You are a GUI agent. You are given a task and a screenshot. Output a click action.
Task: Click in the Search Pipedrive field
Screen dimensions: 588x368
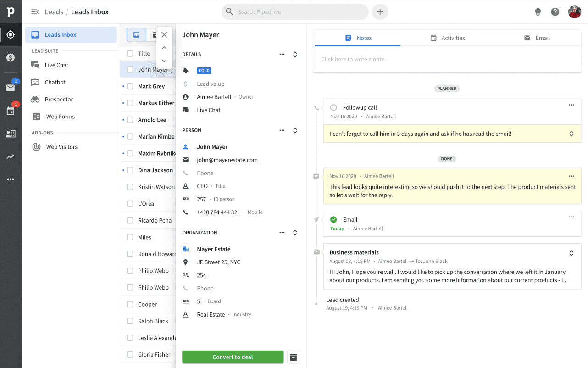(295, 12)
